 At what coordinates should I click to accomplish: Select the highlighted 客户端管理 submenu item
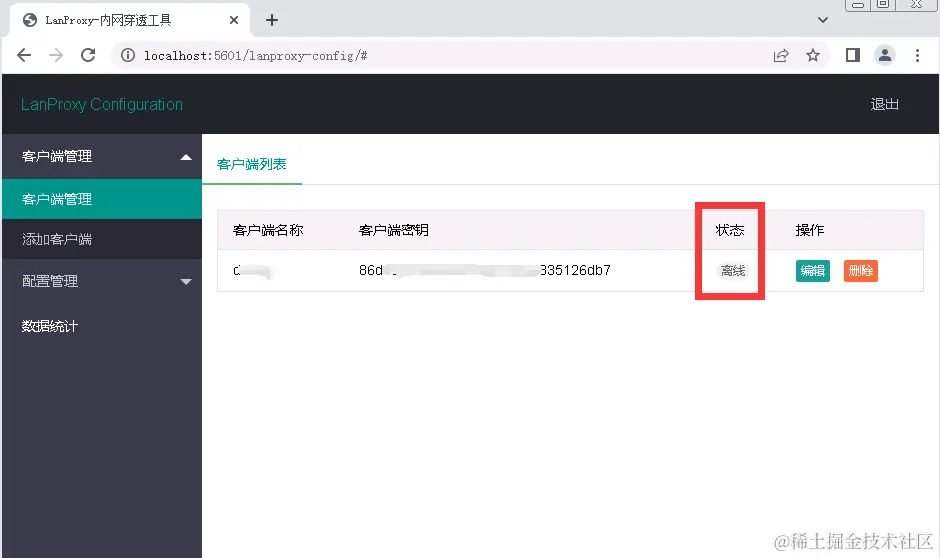[102, 199]
